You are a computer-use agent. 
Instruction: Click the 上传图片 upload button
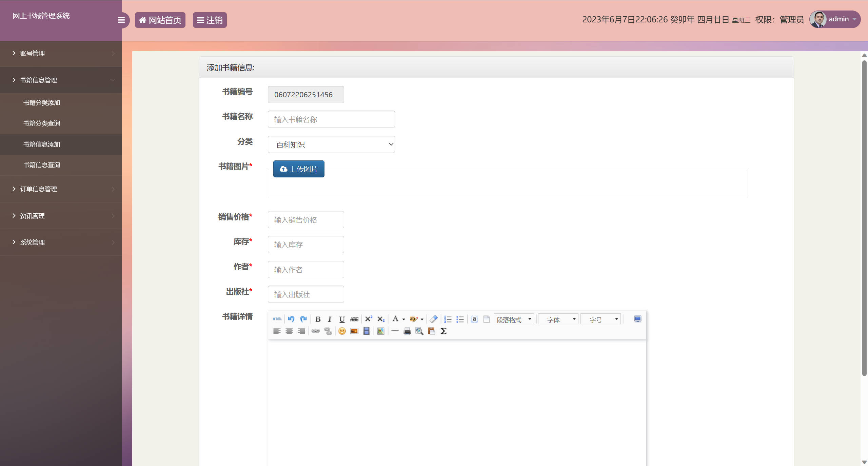pyautogui.click(x=298, y=169)
